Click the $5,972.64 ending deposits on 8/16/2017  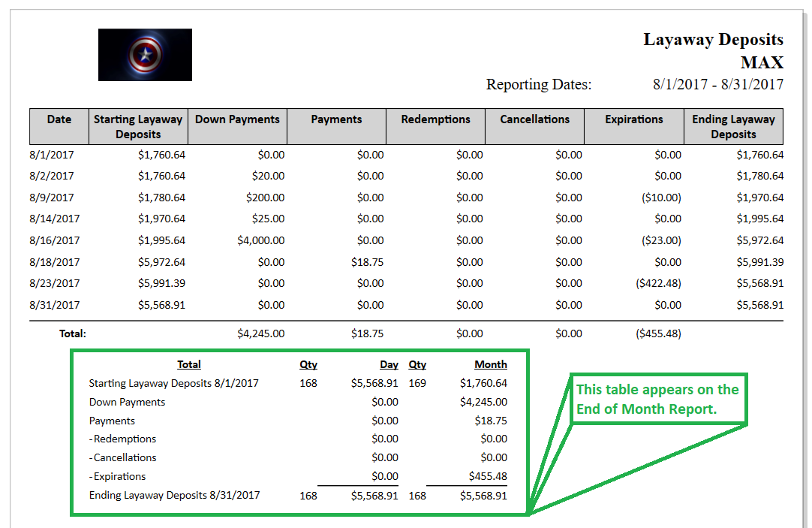[759, 241]
